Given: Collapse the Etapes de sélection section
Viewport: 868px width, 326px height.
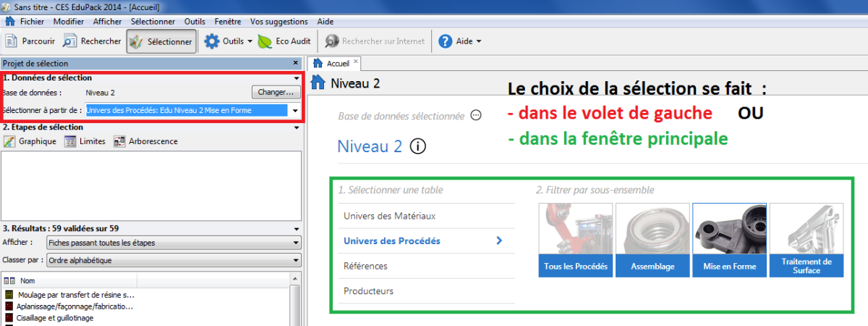Looking at the screenshot, I should 297,128.
